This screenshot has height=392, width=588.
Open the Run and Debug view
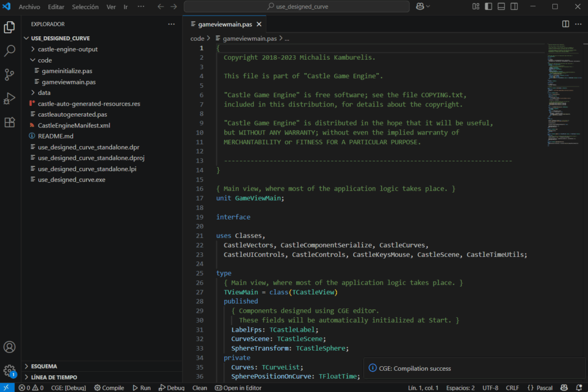[9, 98]
